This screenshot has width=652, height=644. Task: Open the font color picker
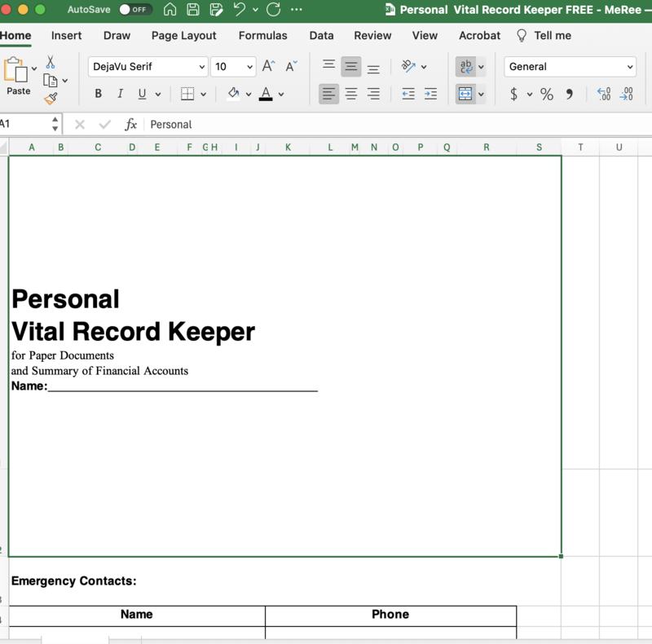point(266,94)
